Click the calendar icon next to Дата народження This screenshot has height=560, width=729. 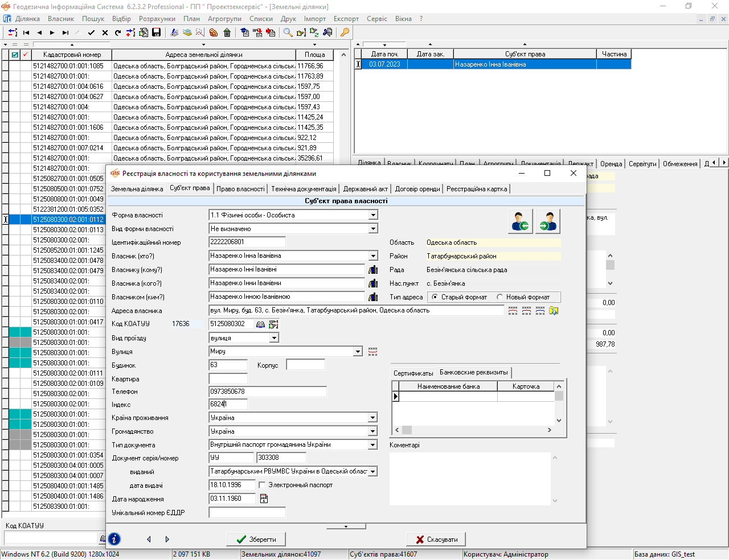click(264, 499)
